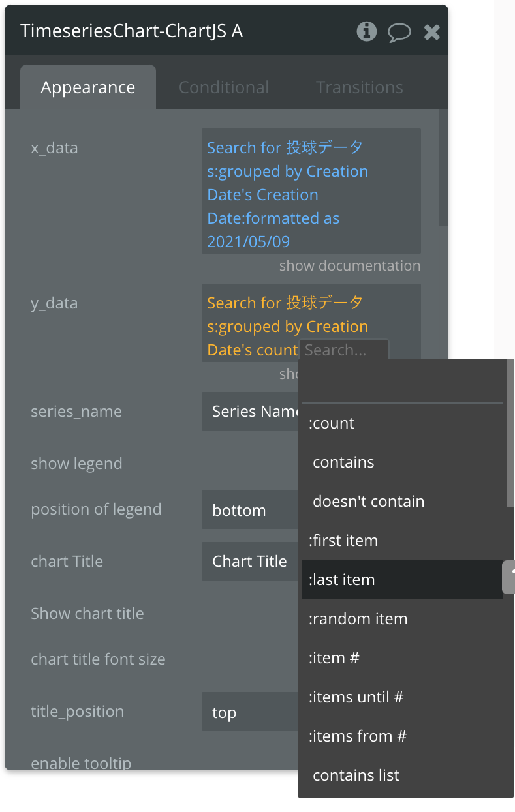Select :last item in dropdown
515x812 pixels.
[x=342, y=580]
